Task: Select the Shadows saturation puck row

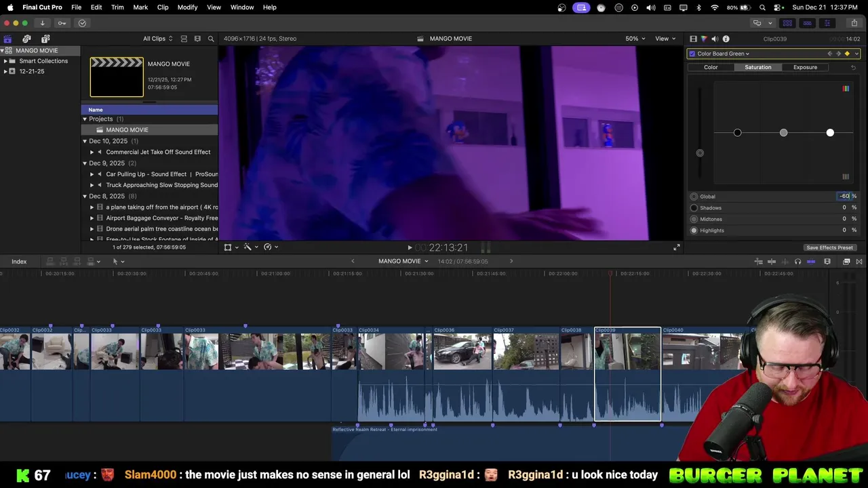Action: coord(774,208)
